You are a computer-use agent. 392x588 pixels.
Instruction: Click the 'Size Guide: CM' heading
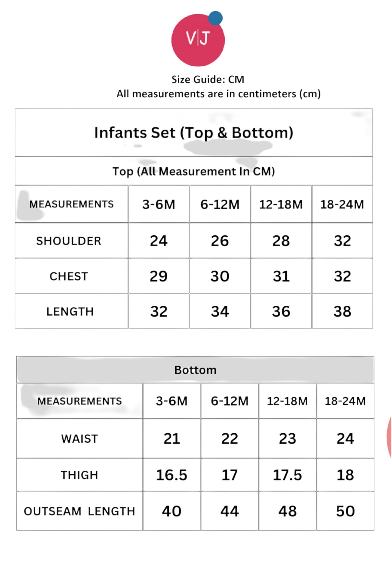point(208,79)
